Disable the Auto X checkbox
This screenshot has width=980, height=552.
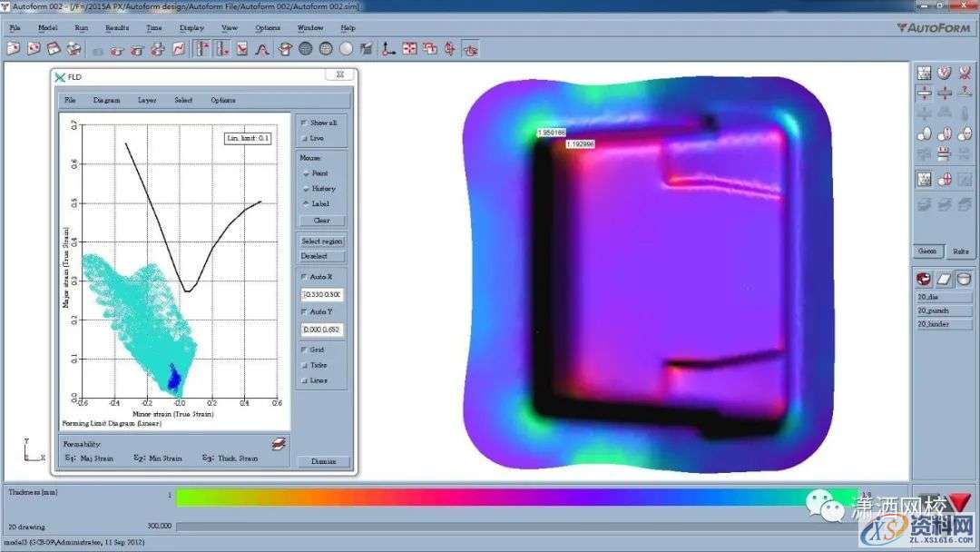(304, 277)
